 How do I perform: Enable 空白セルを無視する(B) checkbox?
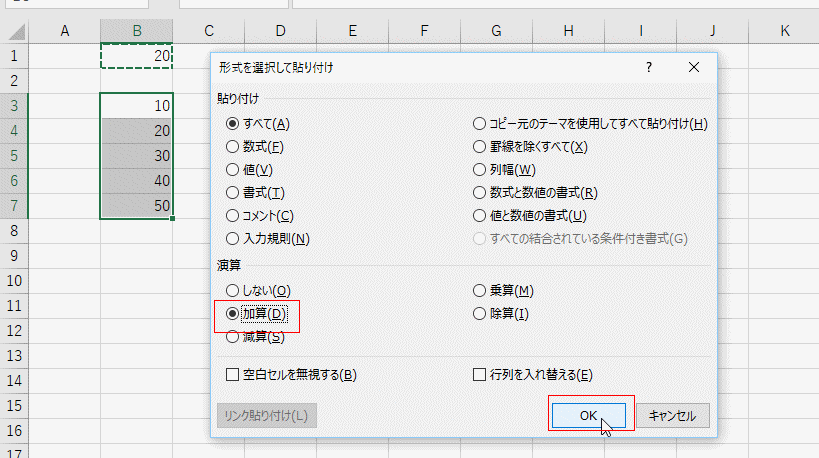click(233, 375)
